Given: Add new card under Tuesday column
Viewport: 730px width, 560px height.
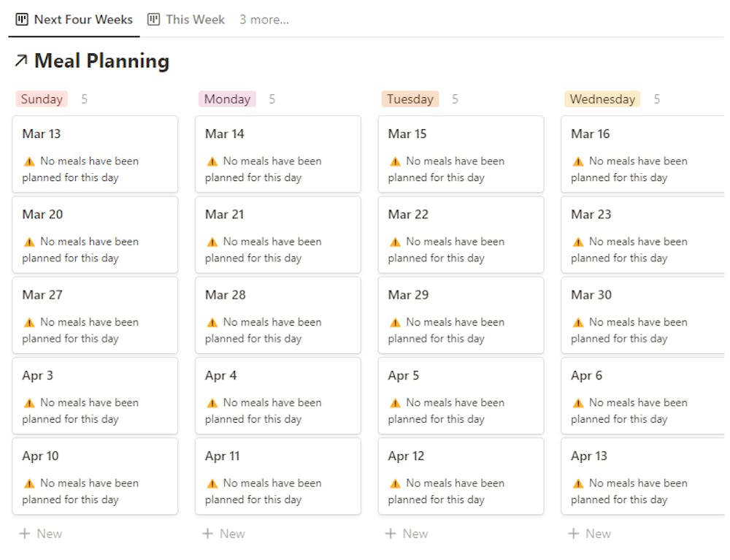Looking at the screenshot, I should (407, 534).
